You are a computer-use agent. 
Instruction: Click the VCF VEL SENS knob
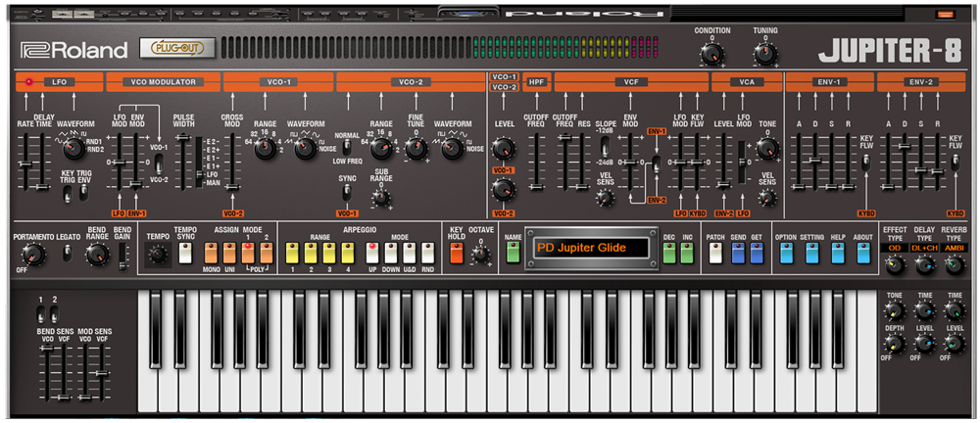click(x=605, y=198)
